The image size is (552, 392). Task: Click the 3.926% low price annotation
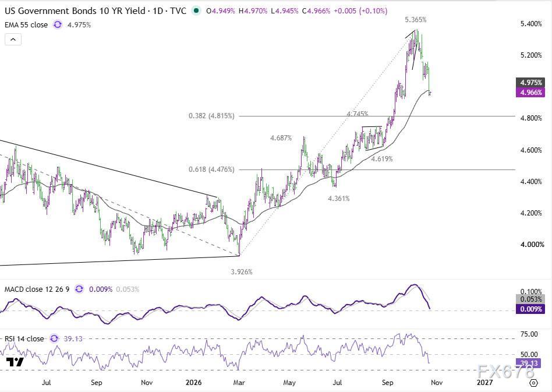pyautogui.click(x=242, y=272)
